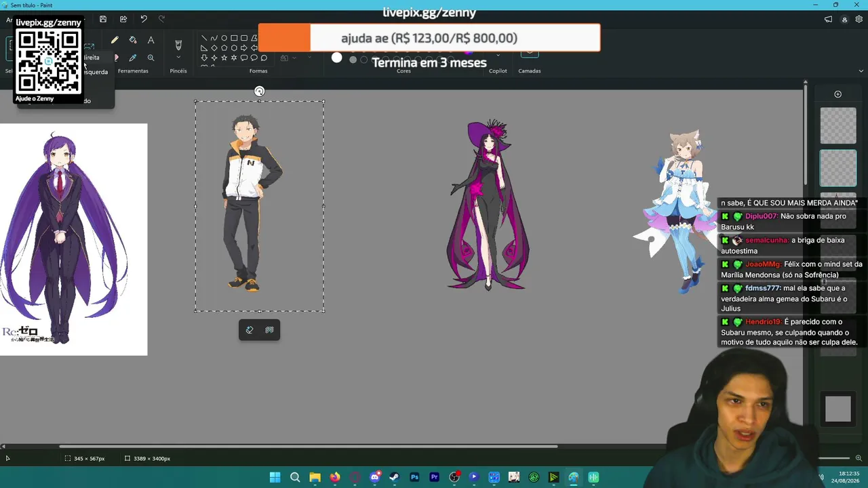Screen dimensions: 868x488
Task: Open OBS Studio from the taskbar
Action: click(x=454, y=477)
